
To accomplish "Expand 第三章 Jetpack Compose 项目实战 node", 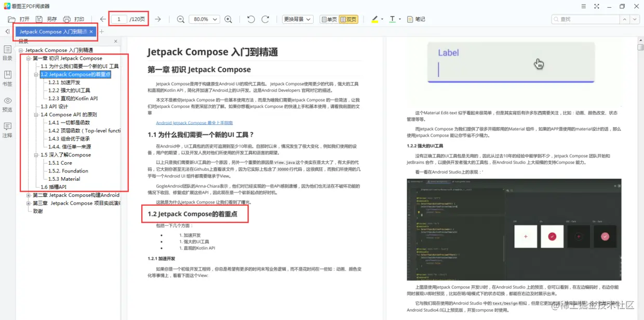I will (29, 203).
